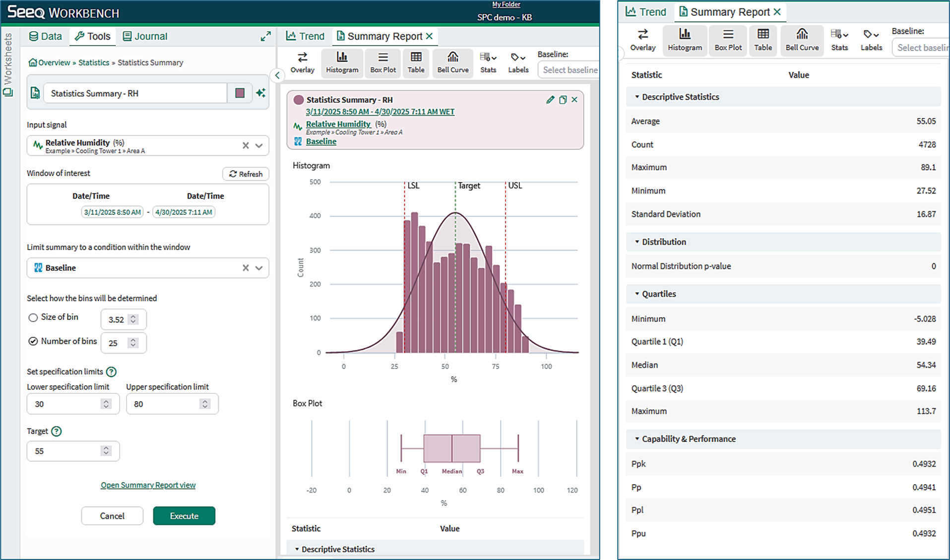Collapse Descriptive Statistics section in right panel
This screenshot has height=560, width=950.
[783, 97]
